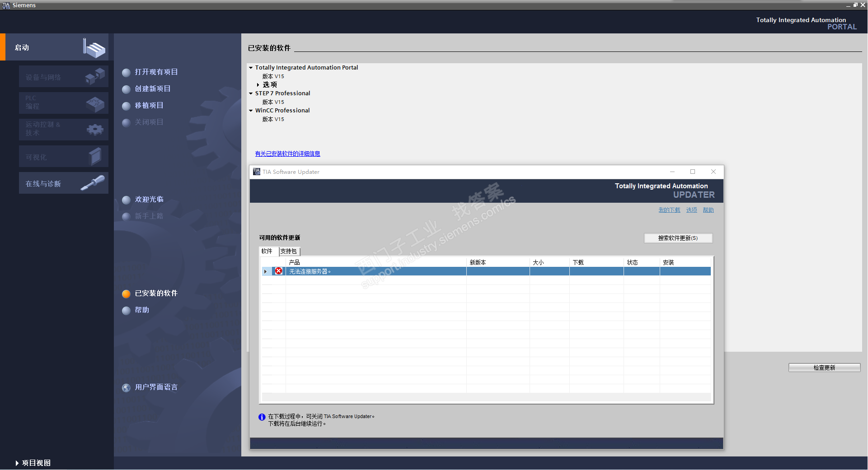Image resolution: width=868 pixels, height=470 pixels.
Task: Click 版本 V15 under WinCC Professional
Action: coord(273,120)
